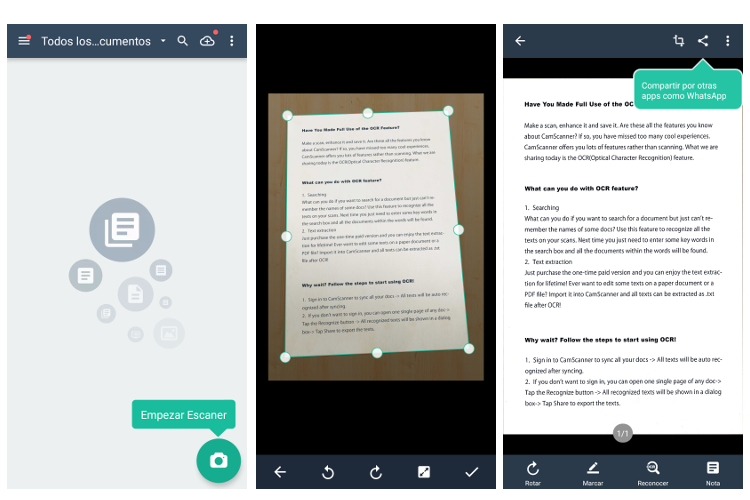Tap the back arrow in document viewer
Image resolution: width=750 pixels, height=500 pixels.
click(x=520, y=41)
